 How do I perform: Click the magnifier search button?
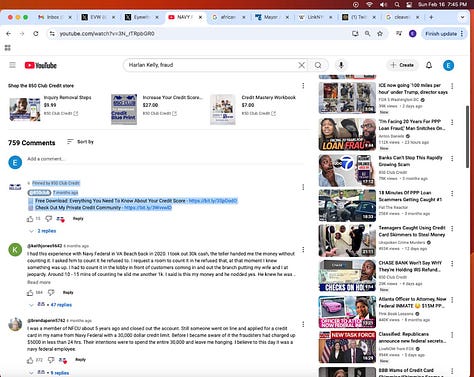[318, 65]
